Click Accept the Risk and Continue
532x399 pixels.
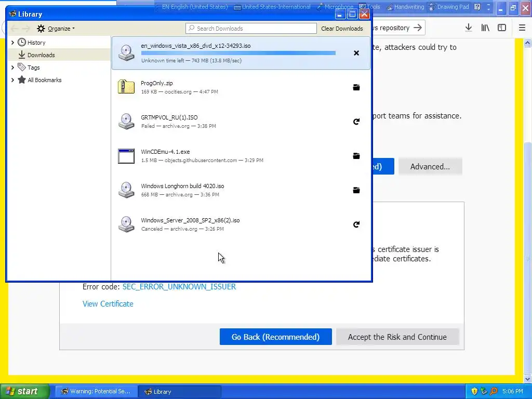397,337
